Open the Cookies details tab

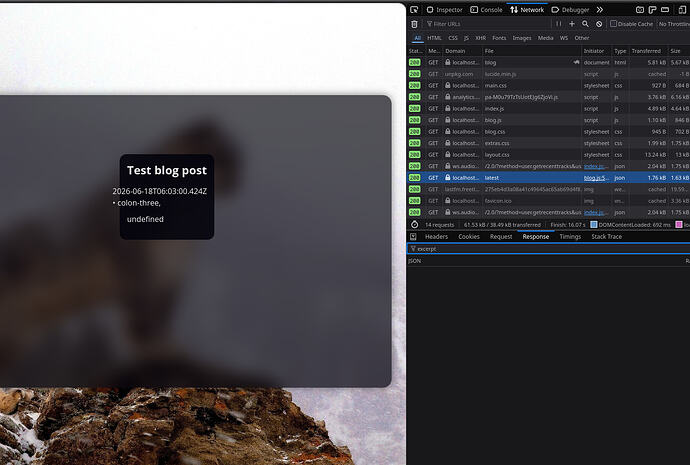469,237
